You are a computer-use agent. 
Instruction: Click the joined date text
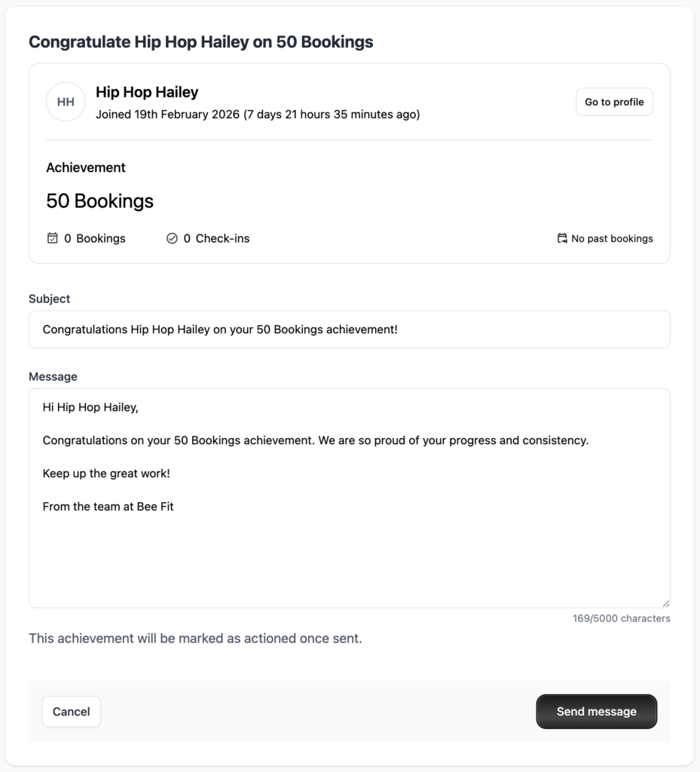258,115
